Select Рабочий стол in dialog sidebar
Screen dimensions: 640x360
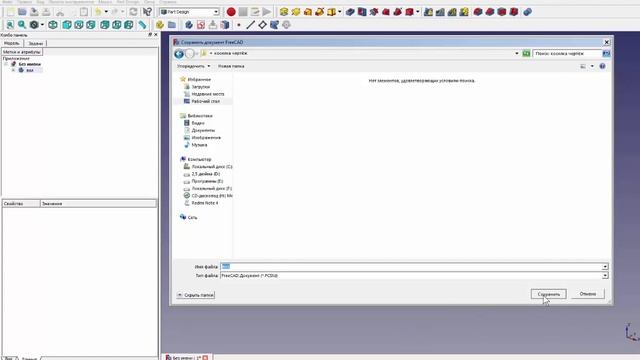tap(205, 101)
